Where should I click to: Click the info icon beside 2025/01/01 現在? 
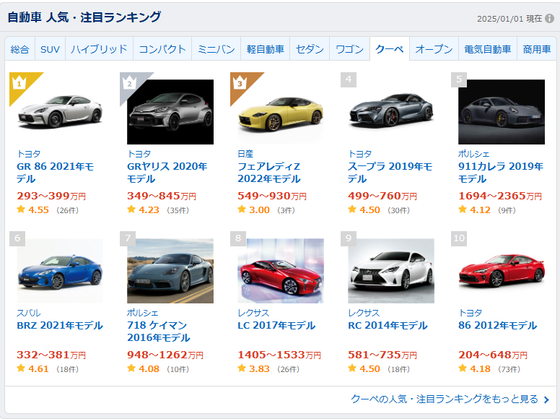[549, 19]
